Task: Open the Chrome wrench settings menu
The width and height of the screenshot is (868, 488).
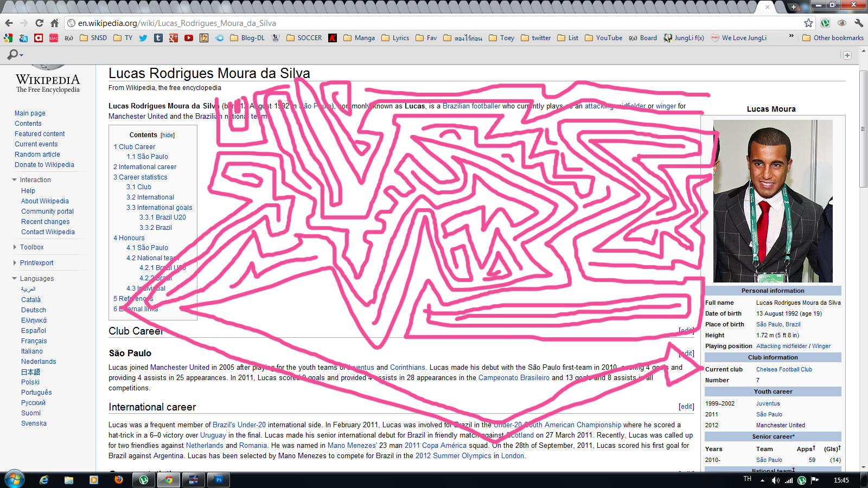Action: pyautogui.click(x=859, y=23)
